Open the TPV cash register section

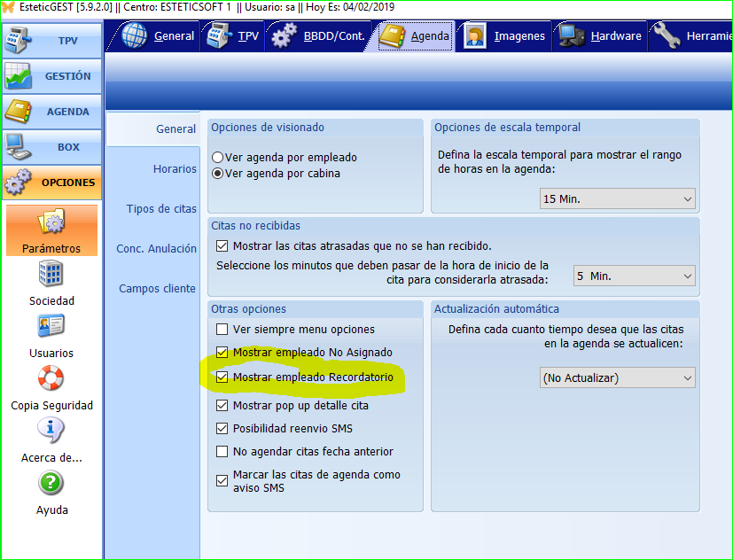(x=51, y=41)
